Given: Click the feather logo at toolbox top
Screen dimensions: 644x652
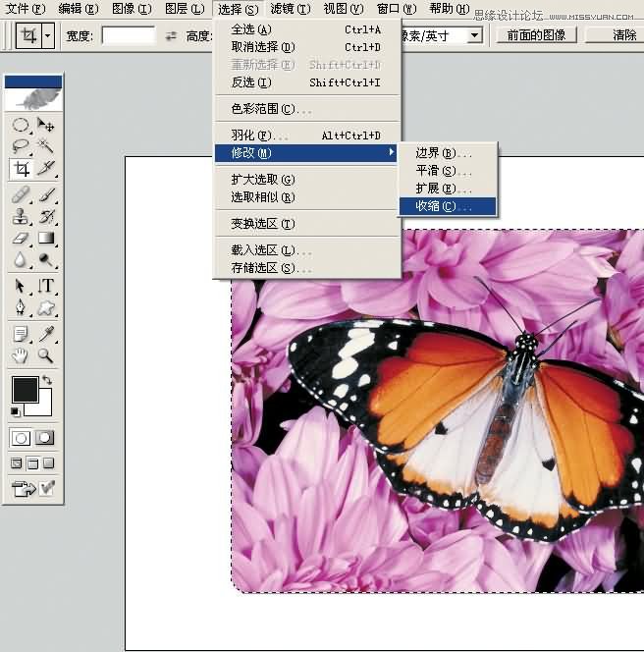Looking at the screenshot, I should (33, 99).
